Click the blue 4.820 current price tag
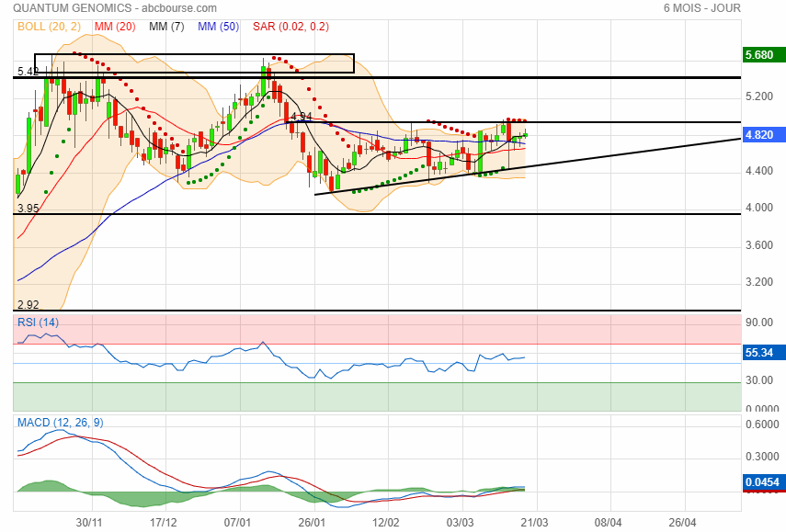 coord(763,135)
